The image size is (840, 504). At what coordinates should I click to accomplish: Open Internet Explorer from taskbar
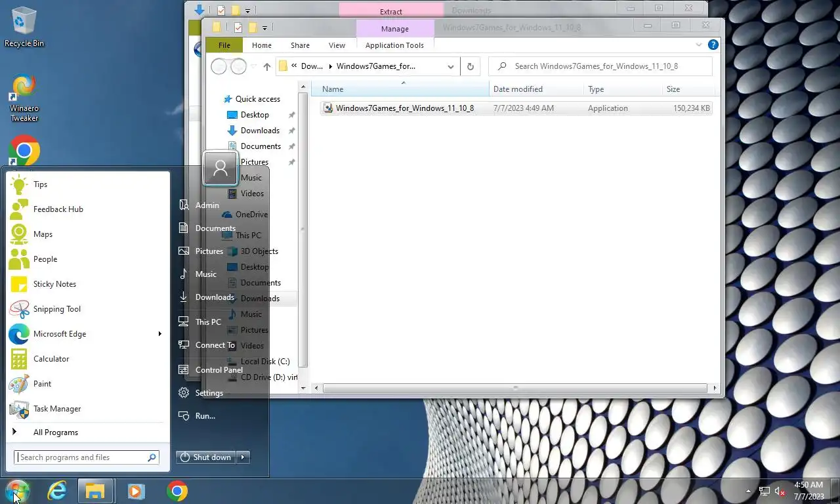(58, 491)
